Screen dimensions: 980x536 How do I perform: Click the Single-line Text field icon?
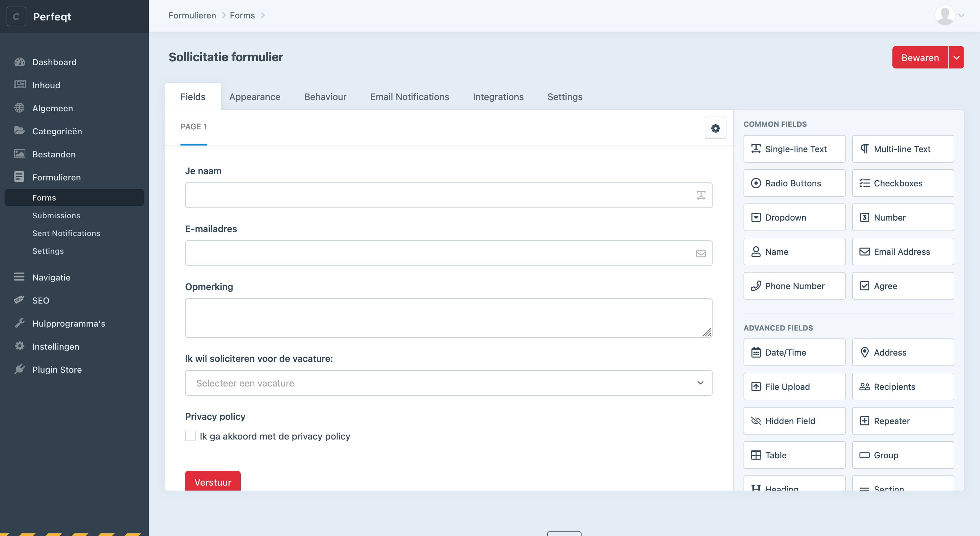click(x=756, y=148)
